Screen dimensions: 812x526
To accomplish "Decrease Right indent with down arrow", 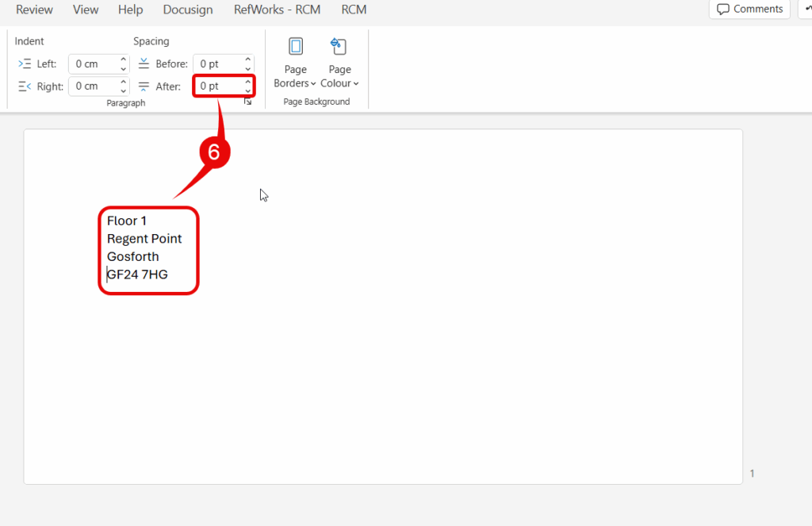I will [123, 90].
